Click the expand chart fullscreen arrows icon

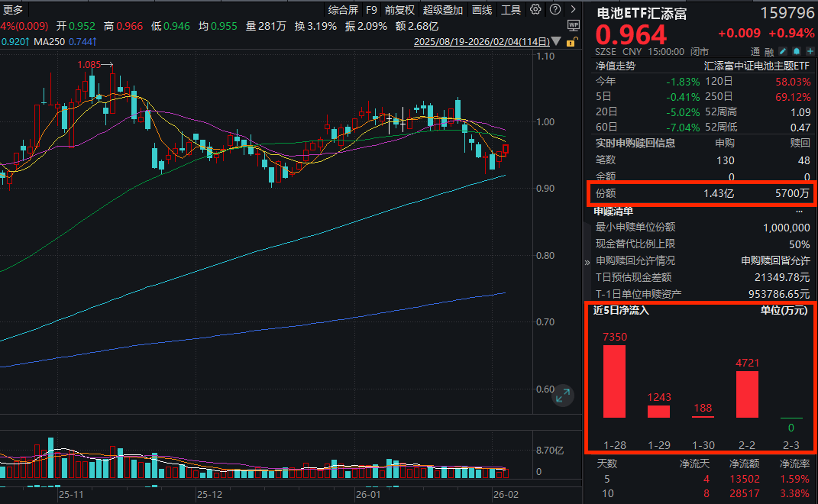pos(563,394)
